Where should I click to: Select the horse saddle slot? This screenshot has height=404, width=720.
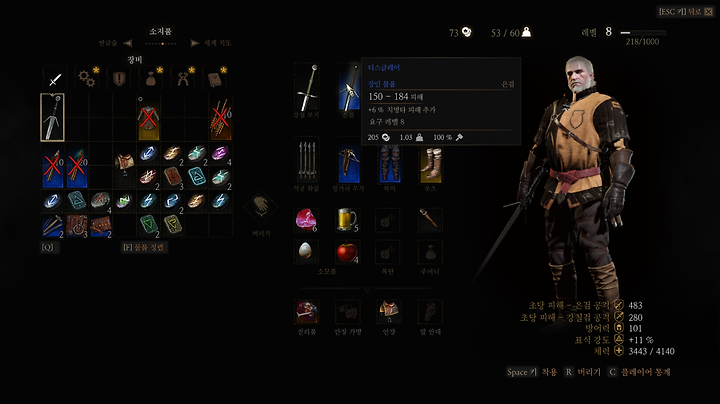(389, 311)
